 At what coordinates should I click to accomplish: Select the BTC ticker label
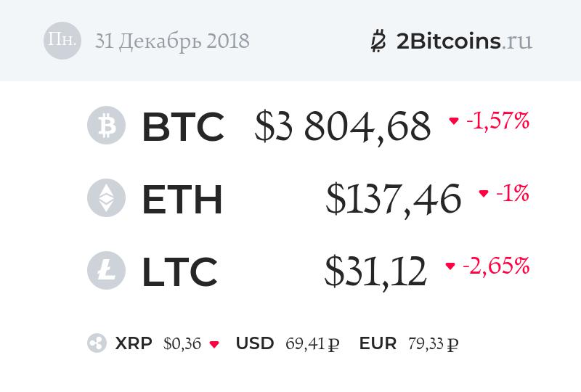click(182, 126)
